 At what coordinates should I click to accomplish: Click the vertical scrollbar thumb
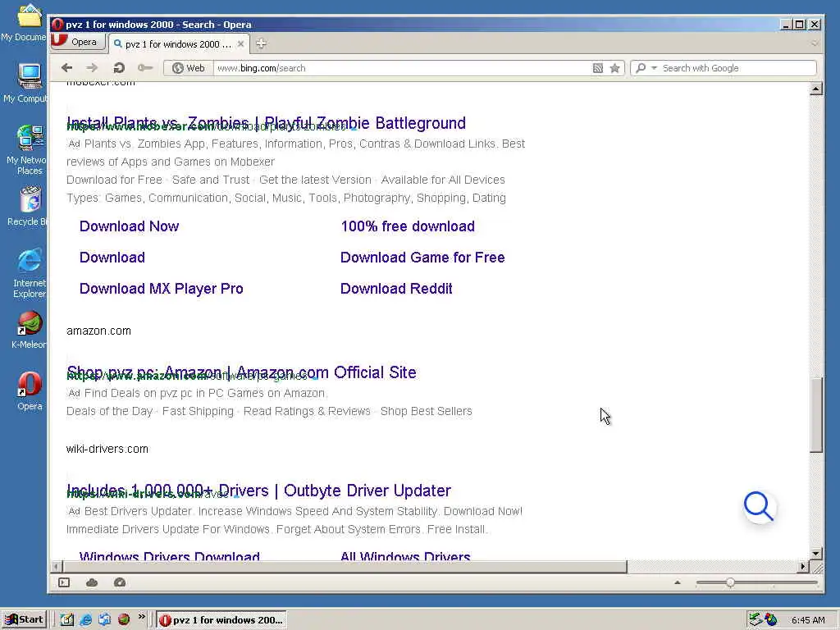pos(816,415)
